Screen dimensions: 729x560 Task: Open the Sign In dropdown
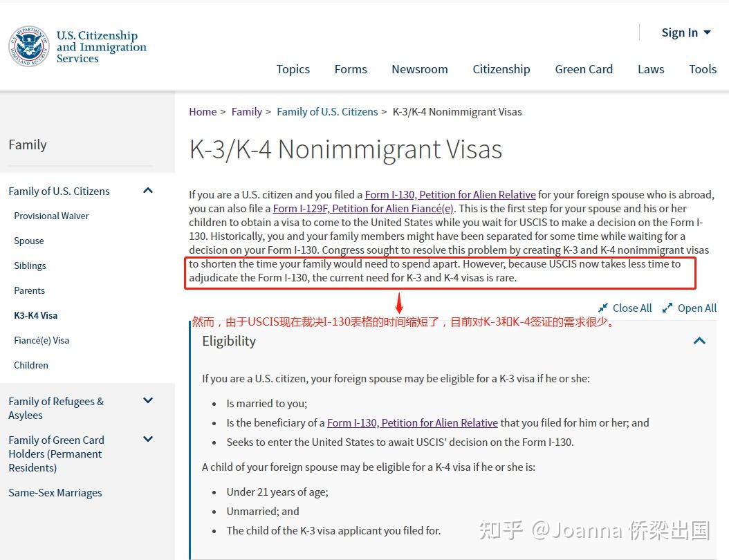(x=685, y=32)
